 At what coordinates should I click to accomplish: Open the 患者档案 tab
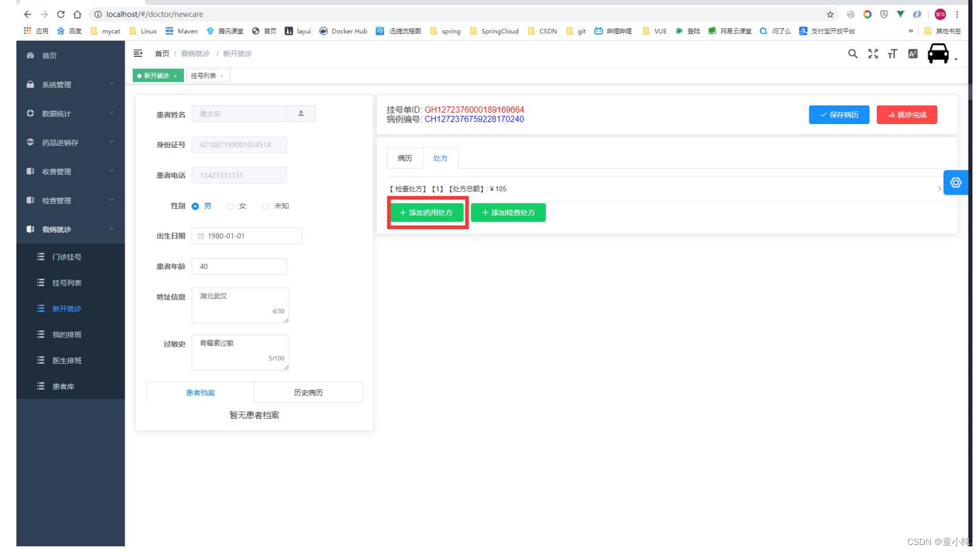pos(200,392)
